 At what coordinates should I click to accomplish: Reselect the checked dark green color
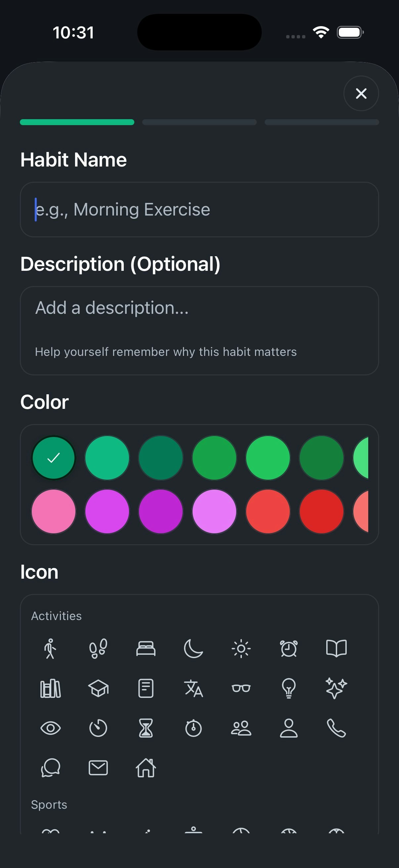54,458
